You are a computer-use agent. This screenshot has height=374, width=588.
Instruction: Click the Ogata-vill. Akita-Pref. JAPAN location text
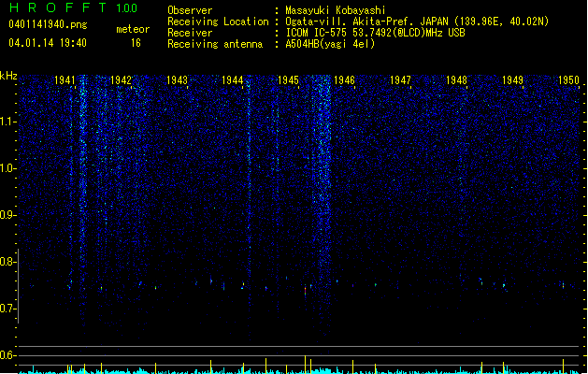point(417,22)
